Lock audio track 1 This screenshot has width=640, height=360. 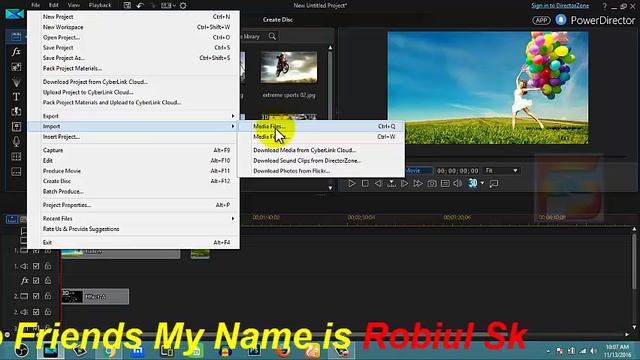[48, 266]
